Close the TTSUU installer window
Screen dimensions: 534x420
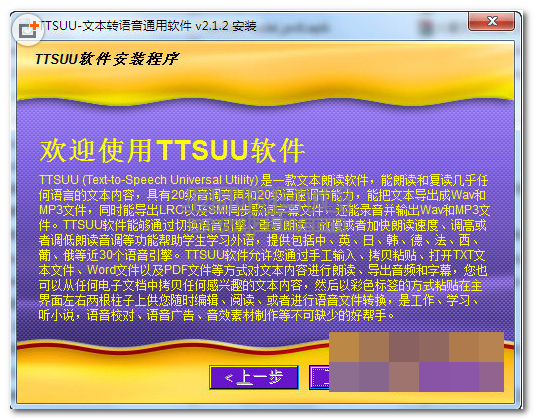(x=491, y=21)
